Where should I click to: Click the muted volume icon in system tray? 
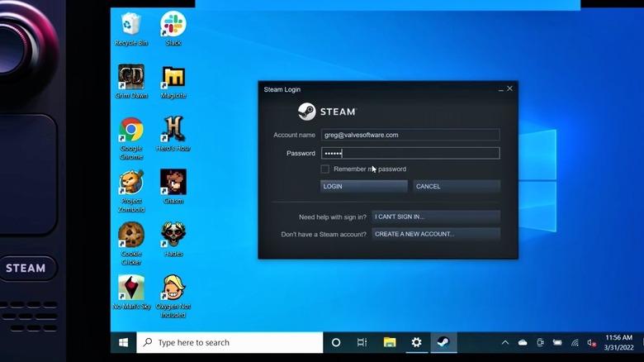click(592, 342)
